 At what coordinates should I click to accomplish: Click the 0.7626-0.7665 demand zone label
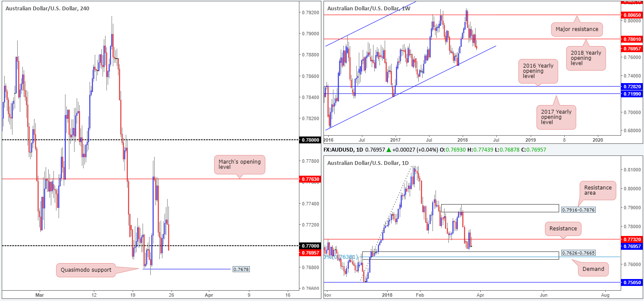578,254
